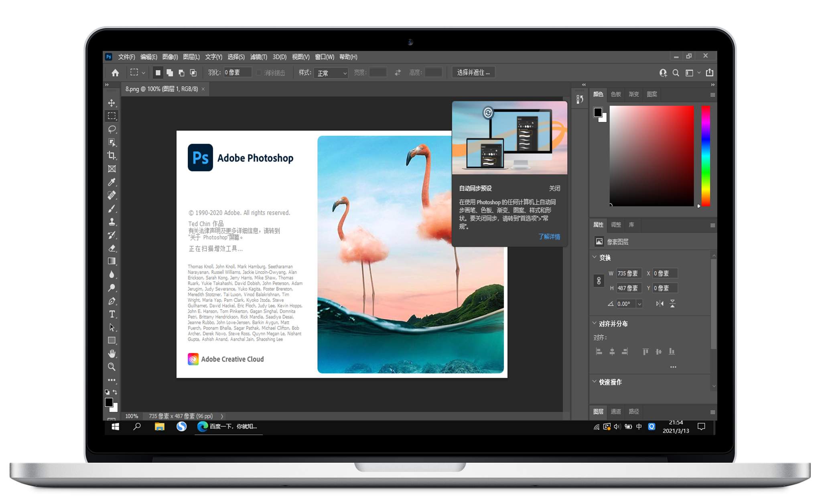Screen dimensions: 820x504
Task: Select the Eyedropper tool
Action: 112,182
